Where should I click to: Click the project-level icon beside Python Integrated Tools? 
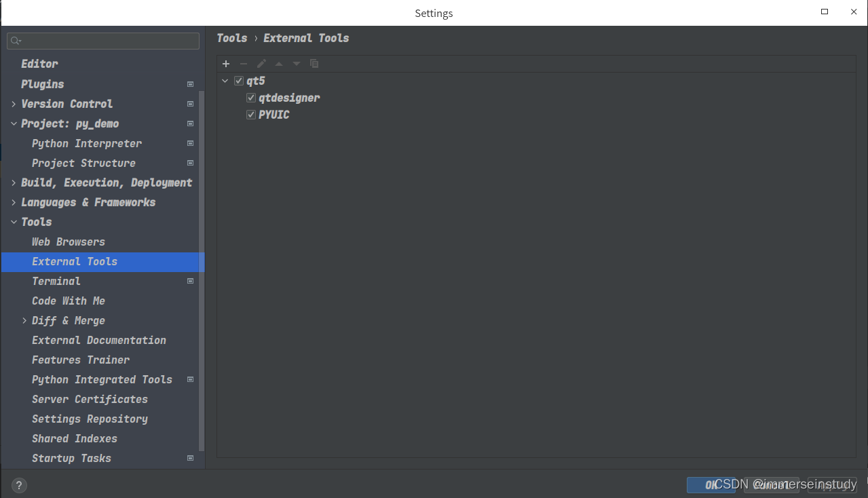[190, 379]
